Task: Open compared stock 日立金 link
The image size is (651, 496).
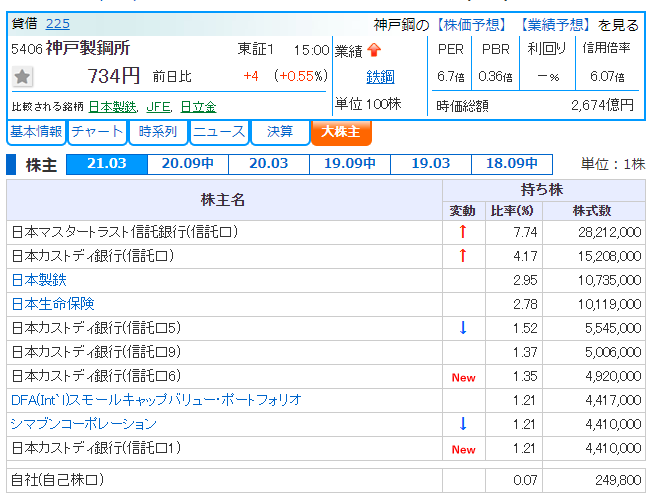Action: 198,107
